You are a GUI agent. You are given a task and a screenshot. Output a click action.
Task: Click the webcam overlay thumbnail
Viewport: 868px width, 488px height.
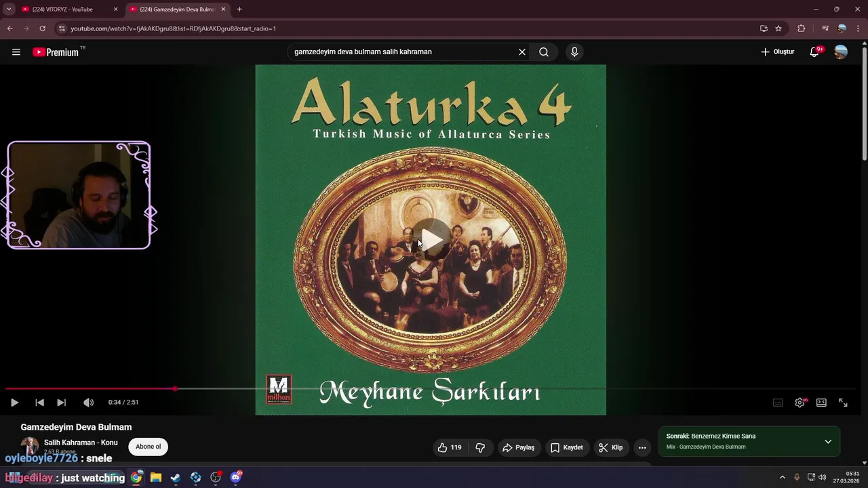[79, 195]
